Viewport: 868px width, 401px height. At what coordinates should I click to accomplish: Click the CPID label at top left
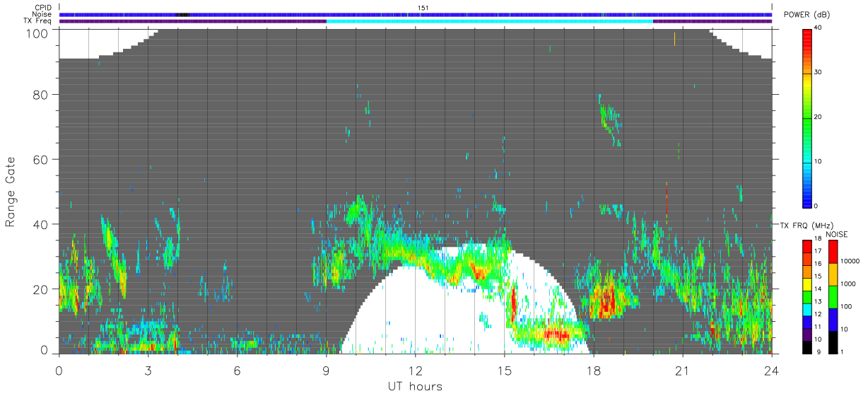click(43, 8)
